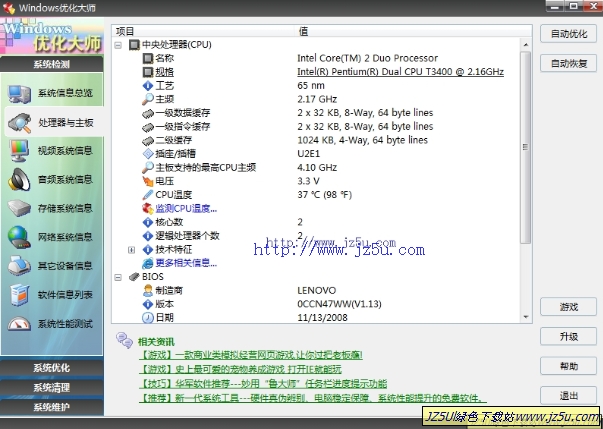
Task: Click the list scrollbar down arrow
Action: coord(526,317)
